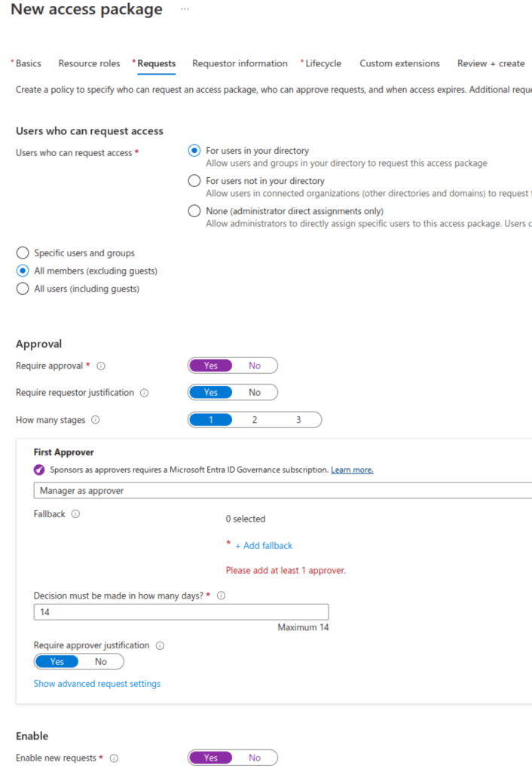This screenshot has height=772, width=532.
Task: Switch to the Resource roles tab
Action: (89, 63)
